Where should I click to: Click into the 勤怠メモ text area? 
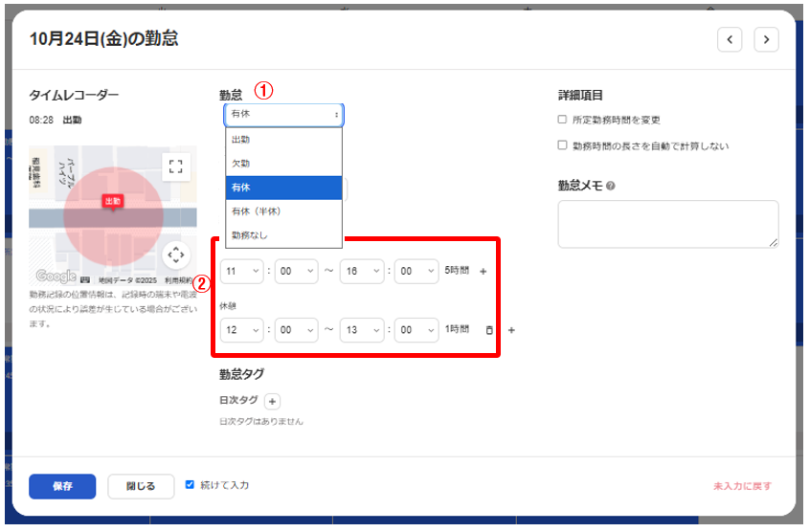pyautogui.click(x=668, y=225)
